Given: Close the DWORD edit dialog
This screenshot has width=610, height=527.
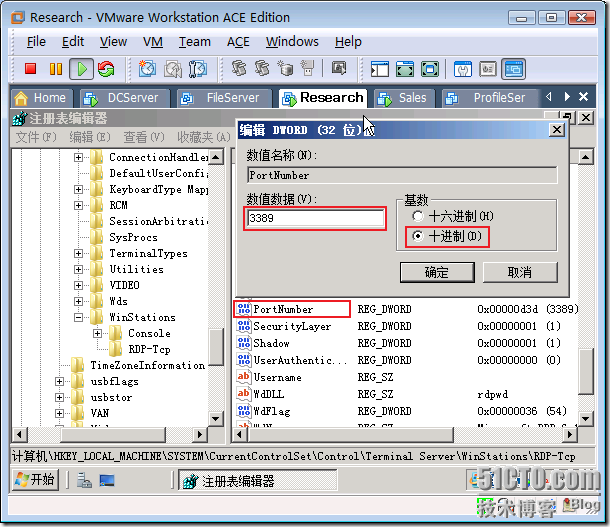Looking at the screenshot, I should point(557,130).
